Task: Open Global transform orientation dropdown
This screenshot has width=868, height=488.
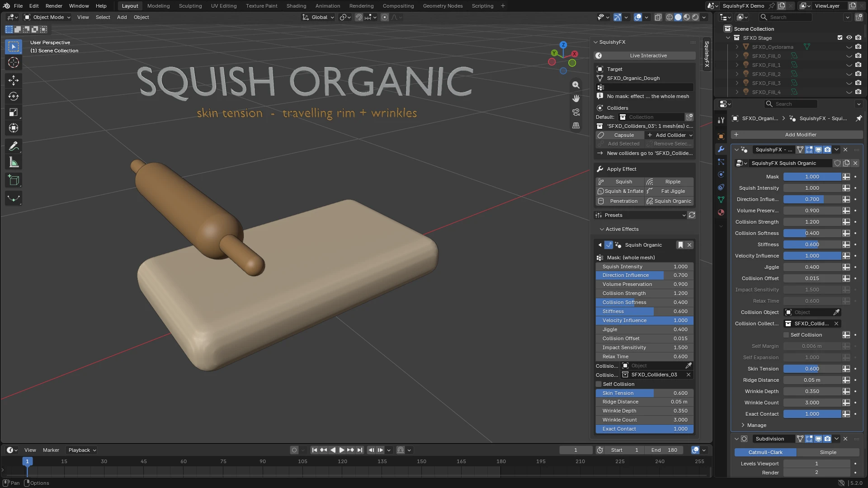Action: (318, 17)
